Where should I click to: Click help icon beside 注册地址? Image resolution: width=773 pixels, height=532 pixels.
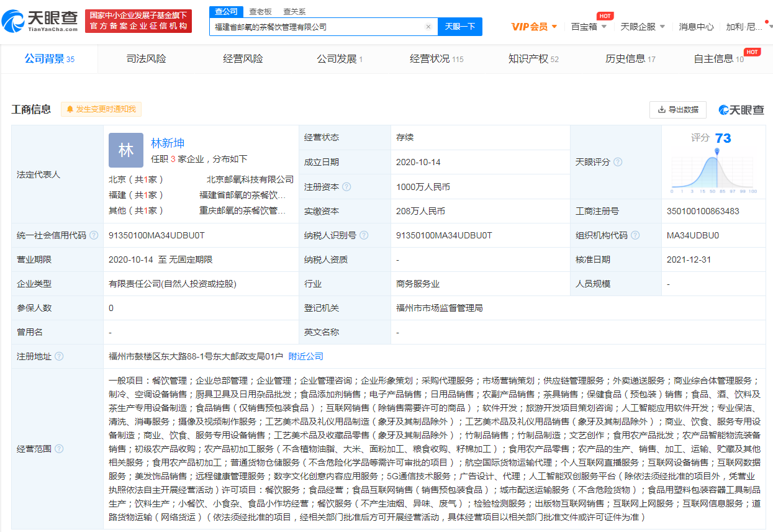point(59,356)
